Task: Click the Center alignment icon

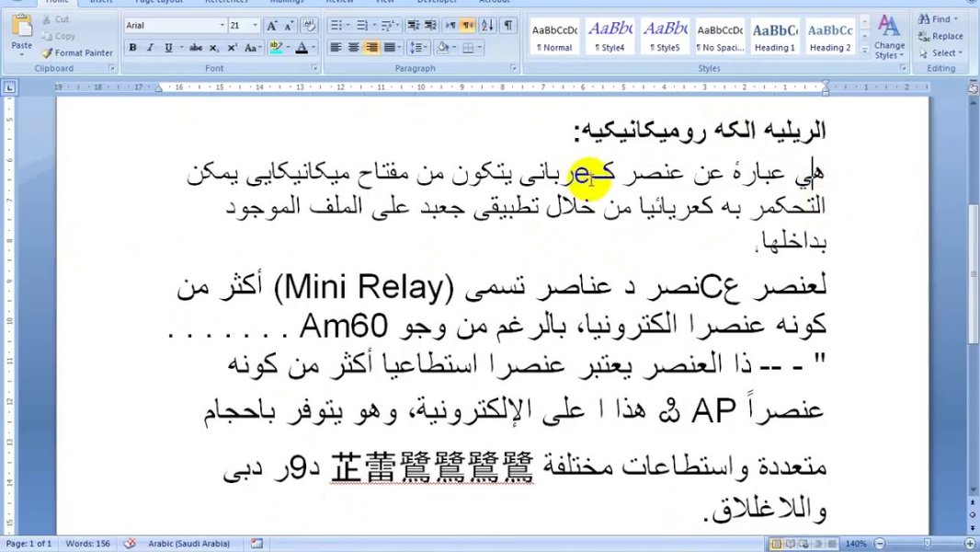Action: [353, 48]
